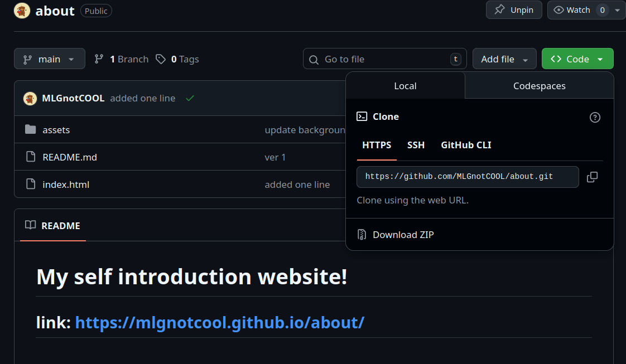The width and height of the screenshot is (626, 364).
Task: Download the repository as ZIP
Action: tap(403, 235)
